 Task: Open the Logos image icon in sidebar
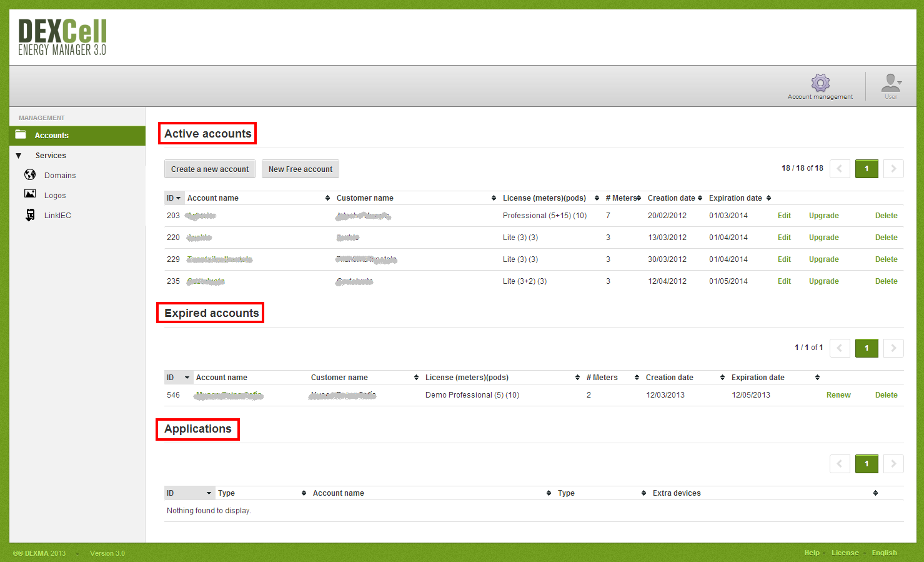[x=30, y=194]
